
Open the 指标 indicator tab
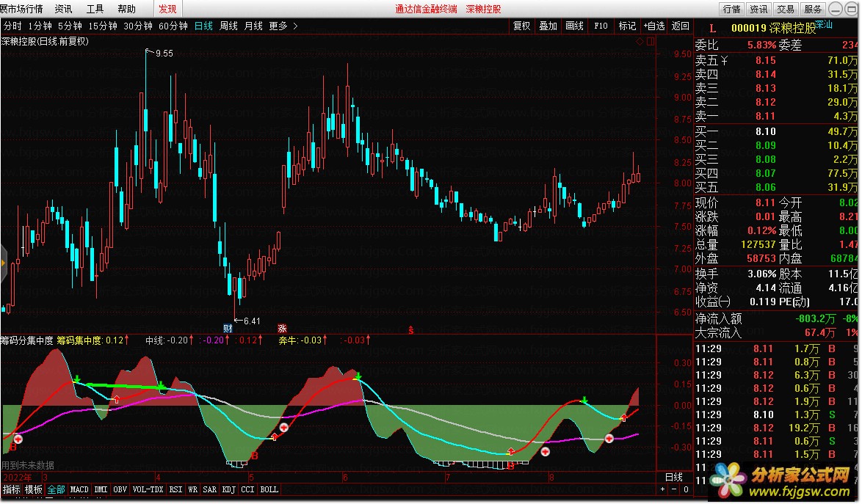tap(12, 489)
